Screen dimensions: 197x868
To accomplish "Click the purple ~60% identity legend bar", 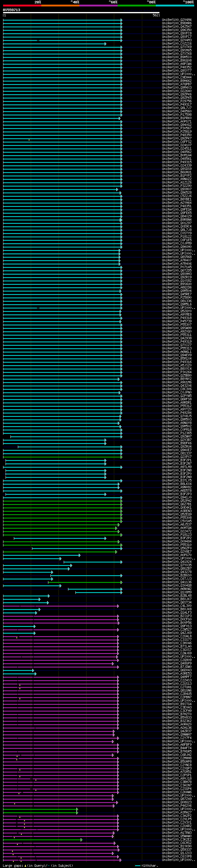I will coord(99,6).
